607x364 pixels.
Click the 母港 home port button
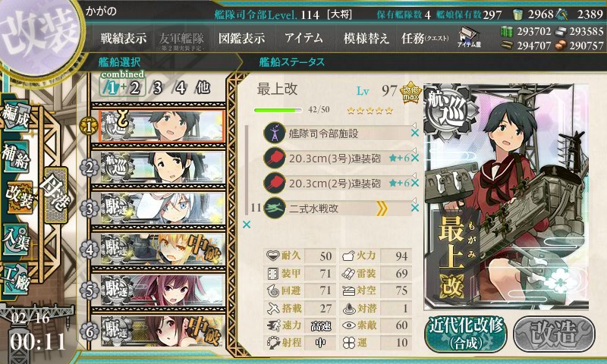[x=55, y=195]
